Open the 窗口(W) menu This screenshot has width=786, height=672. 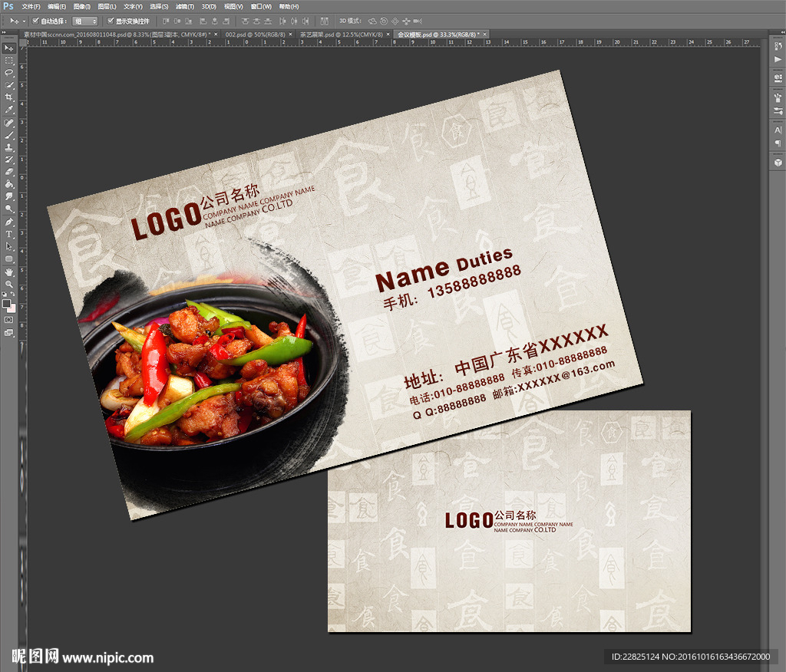(x=261, y=6)
